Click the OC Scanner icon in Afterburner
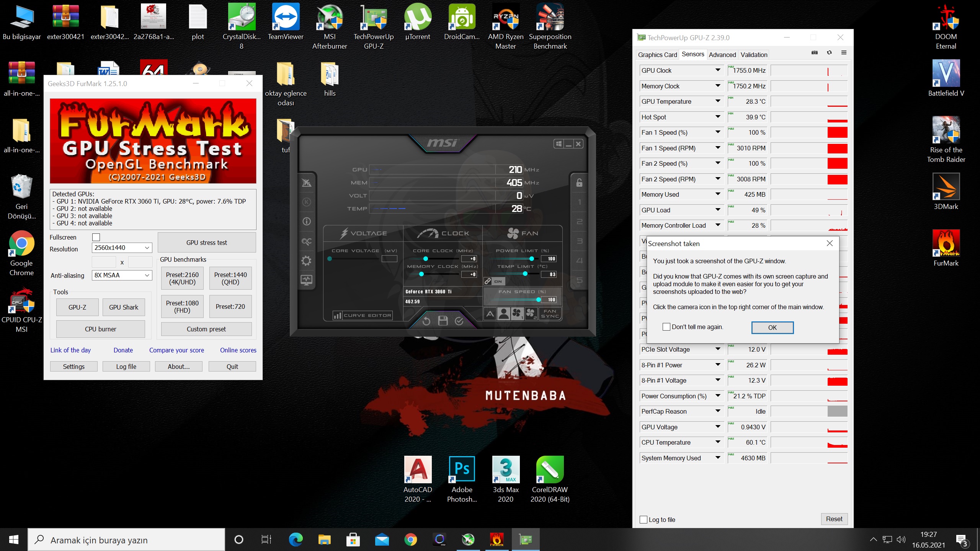The image size is (980, 551). [x=306, y=241]
